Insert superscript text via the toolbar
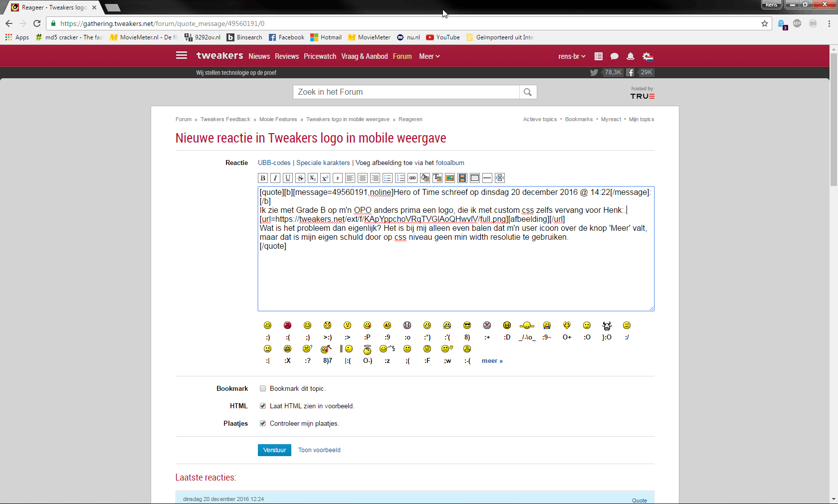Screen dimensions: 838x504 pyautogui.click(x=325, y=178)
